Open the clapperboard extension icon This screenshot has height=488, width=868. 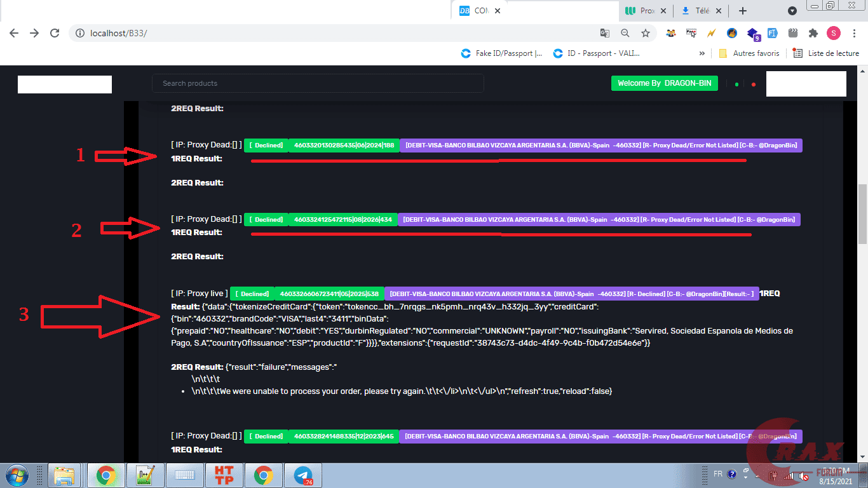[x=792, y=33]
